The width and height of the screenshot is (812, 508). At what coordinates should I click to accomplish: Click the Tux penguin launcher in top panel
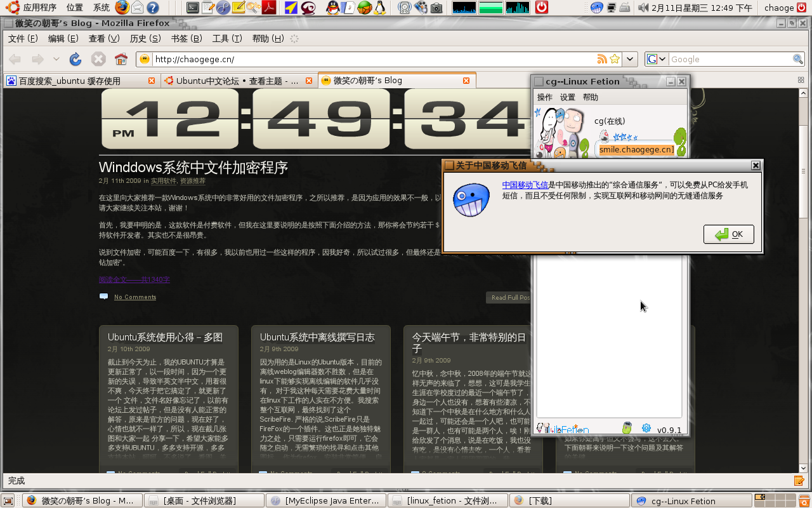click(379, 8)
